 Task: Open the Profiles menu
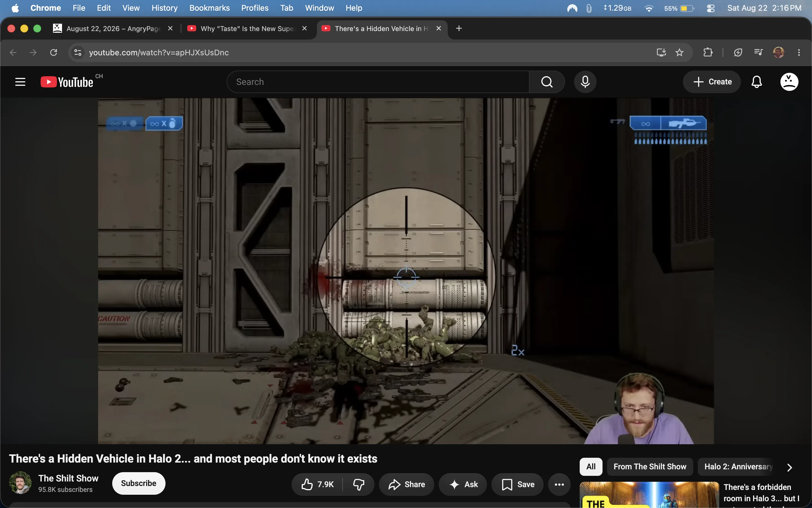point(255,8)
